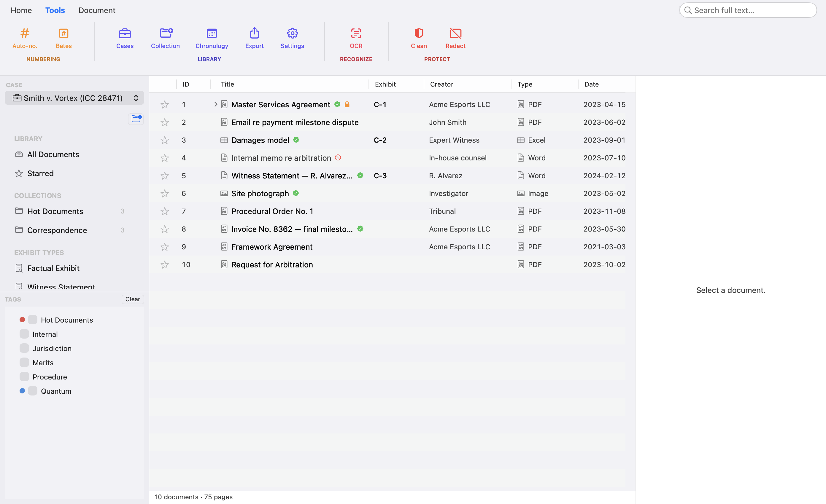Screen dimensions: 826x504
Task: Click the Search full text field
Action: click(x=748, y=10)
